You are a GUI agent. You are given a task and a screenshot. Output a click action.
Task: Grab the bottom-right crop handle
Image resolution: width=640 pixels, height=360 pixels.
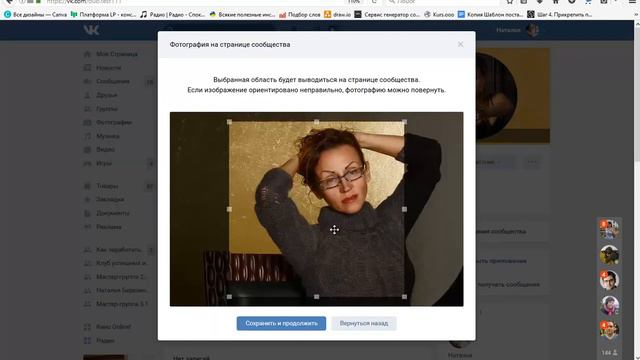pyautogui.click(x=404, y=297)
